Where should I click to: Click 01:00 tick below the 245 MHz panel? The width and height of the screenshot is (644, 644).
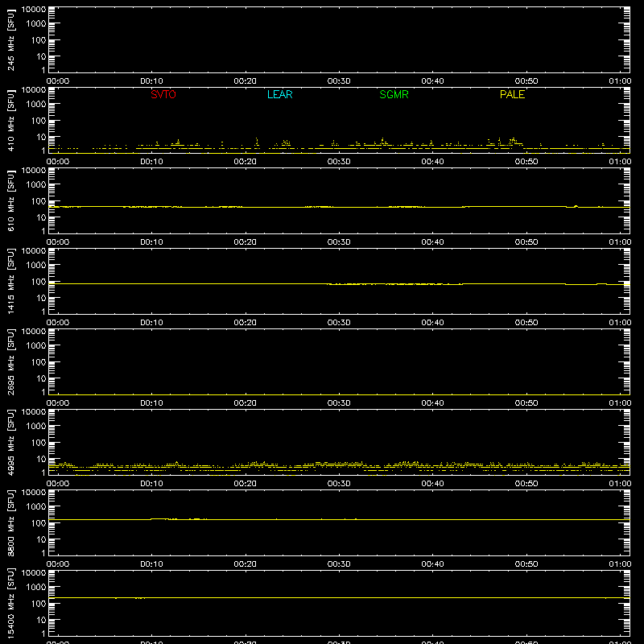point(620,81)
